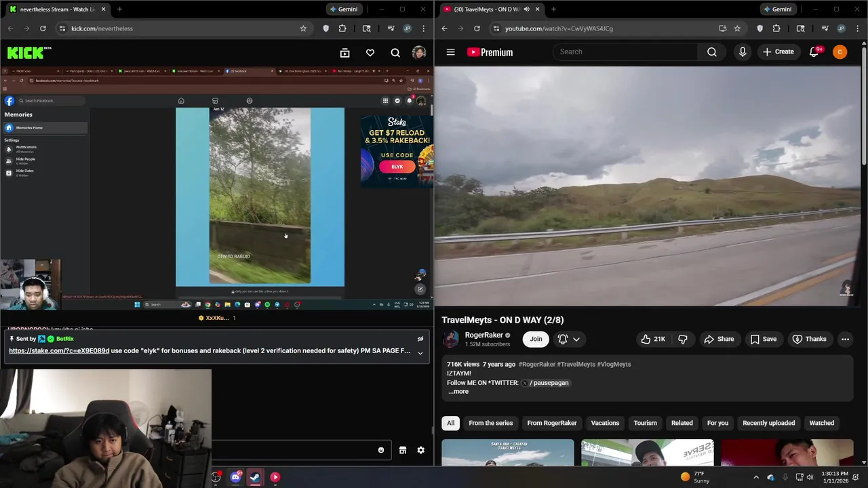Open emoji picker in Kick chat
868x488 pixels.
(381, 450)
